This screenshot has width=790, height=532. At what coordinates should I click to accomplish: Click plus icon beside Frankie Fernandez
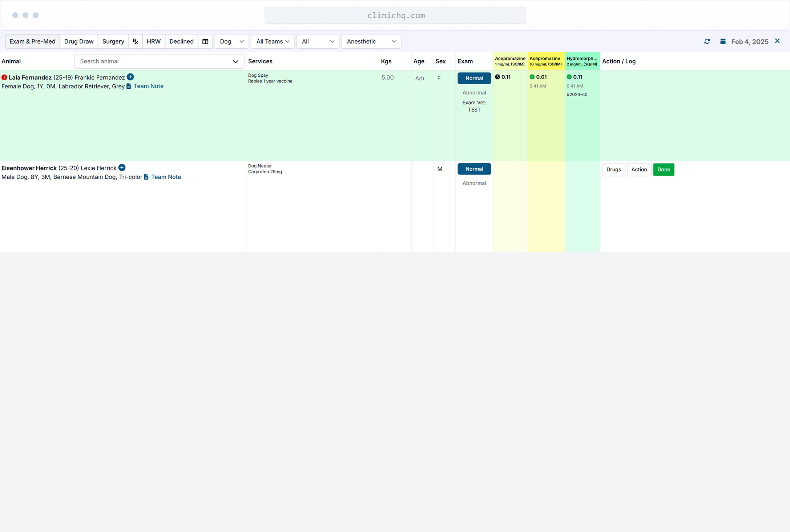pos(130,77)
